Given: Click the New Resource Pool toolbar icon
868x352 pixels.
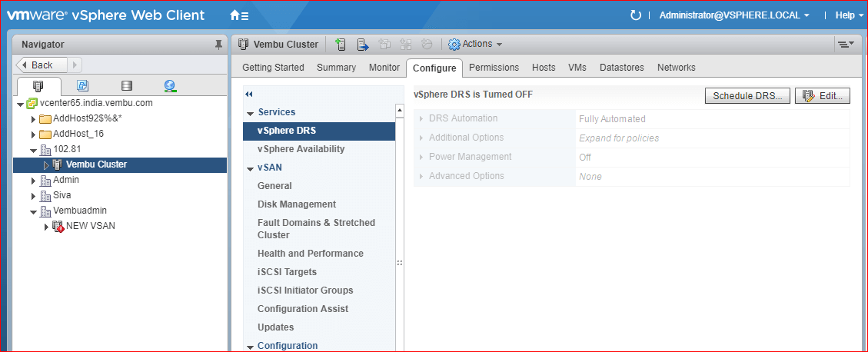Looking at the screenshot, I should [426, 45].
